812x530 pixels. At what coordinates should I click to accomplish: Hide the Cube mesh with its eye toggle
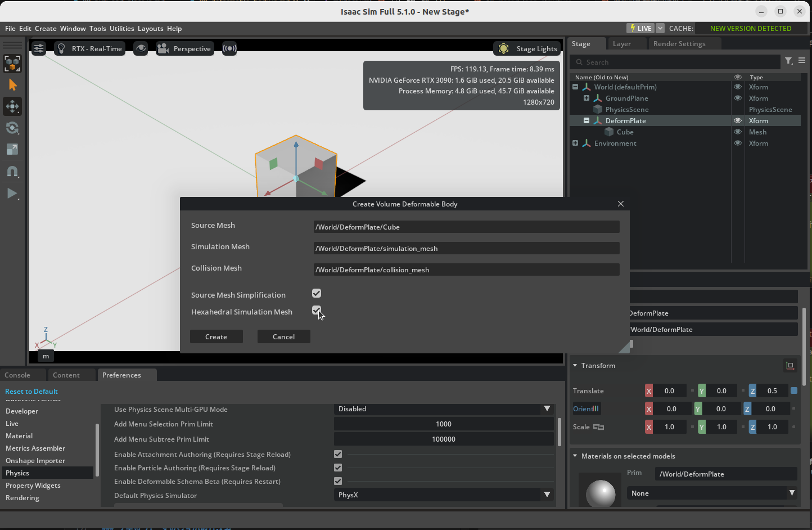coord(737,132)
